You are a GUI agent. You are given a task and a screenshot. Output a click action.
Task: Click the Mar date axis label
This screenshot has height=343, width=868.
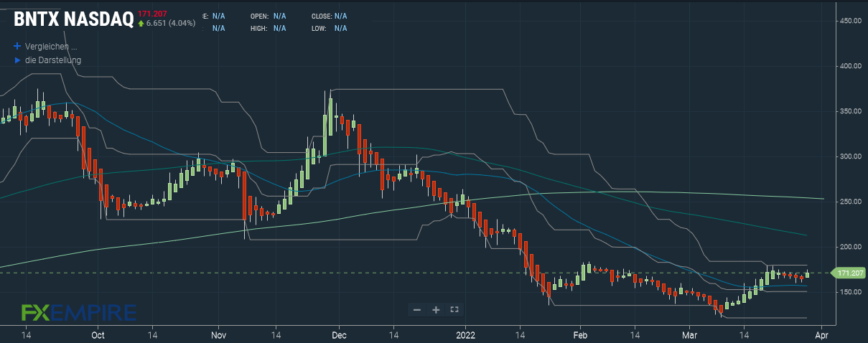click(690, 334)
